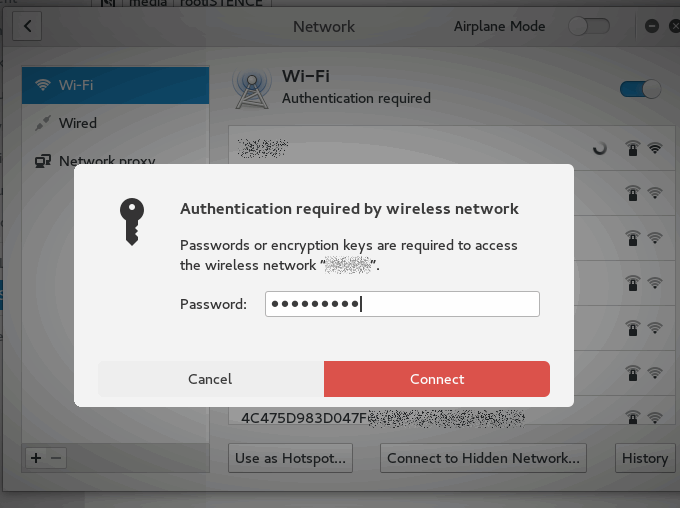The width and height of the screenshot is (680, 508).
Task: Click the key icon in the authentication dialog
Action: 131,220
